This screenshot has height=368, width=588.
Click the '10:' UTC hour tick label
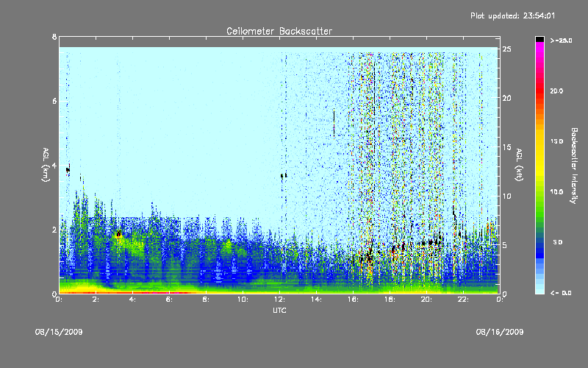[243, 300]
